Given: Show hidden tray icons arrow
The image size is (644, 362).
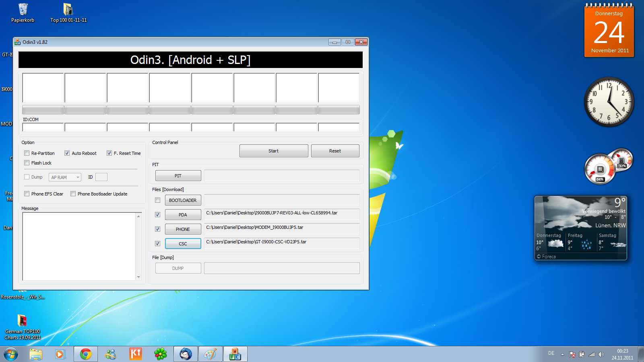Looking at the screenshot, I should [562, 354].
